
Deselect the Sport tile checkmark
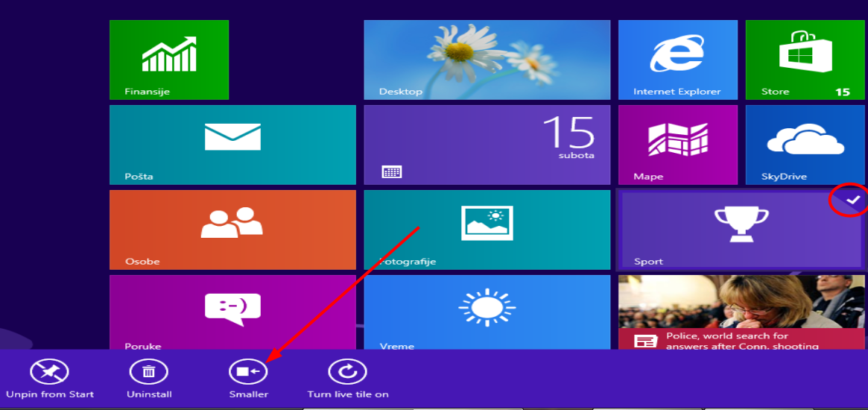855,200
